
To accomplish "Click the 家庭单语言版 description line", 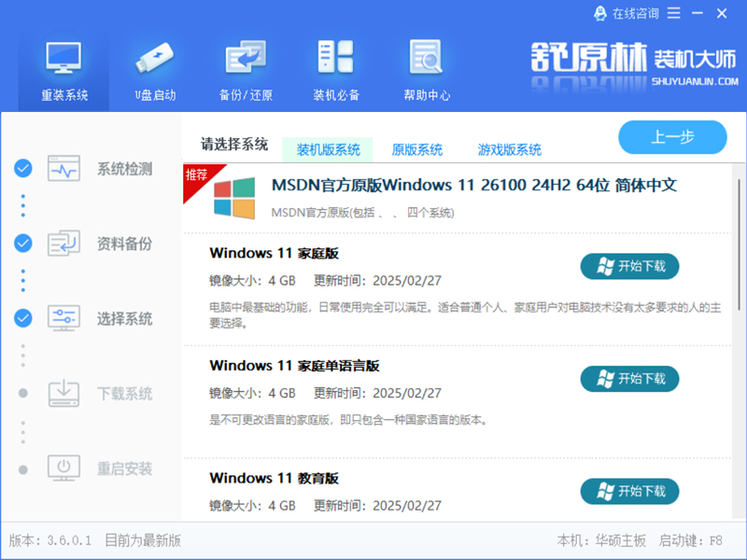I will 348,420.
